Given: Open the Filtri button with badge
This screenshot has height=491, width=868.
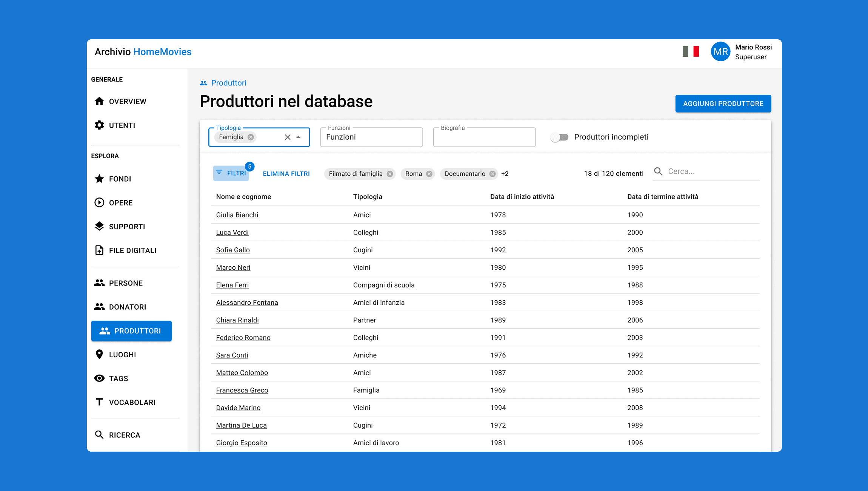Looking at the screenshot, I should [231, 173].
